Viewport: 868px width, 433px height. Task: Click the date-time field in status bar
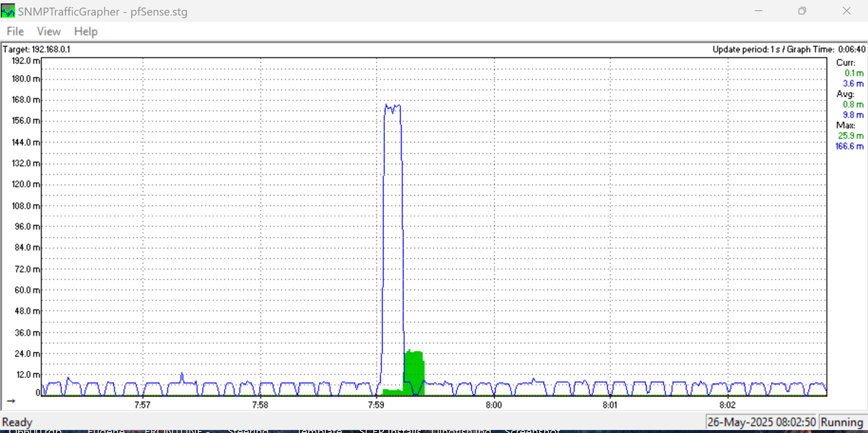tap(761, 422)
